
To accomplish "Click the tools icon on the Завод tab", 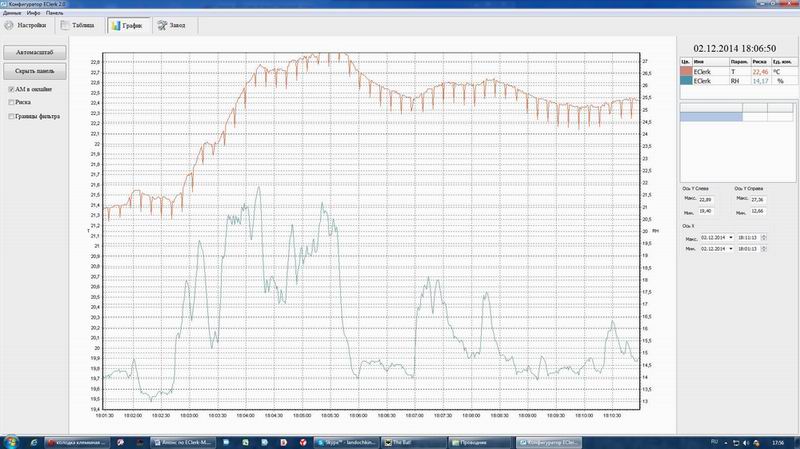I will (161, 25).
